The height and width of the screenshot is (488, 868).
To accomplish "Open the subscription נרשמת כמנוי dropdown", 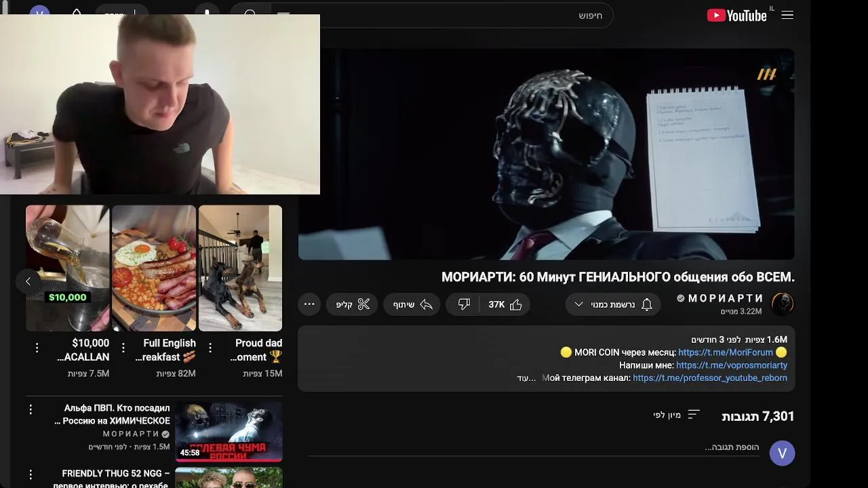I will (x=614, y=304).
